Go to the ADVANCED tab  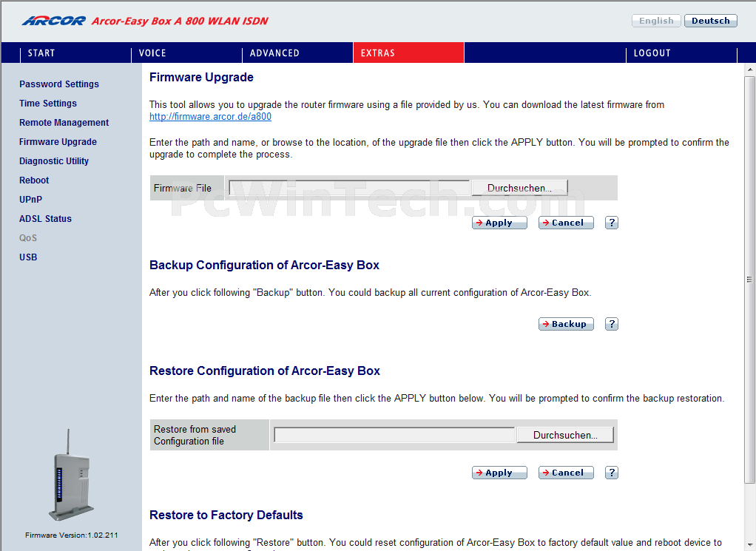pyautogui.click(x=274, y=53)
